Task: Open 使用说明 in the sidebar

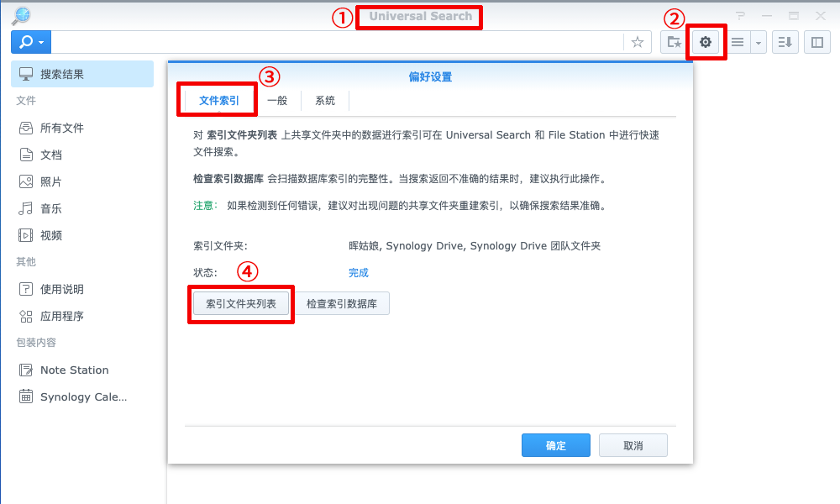Action: pyautogui.click(x=82, y=289)
